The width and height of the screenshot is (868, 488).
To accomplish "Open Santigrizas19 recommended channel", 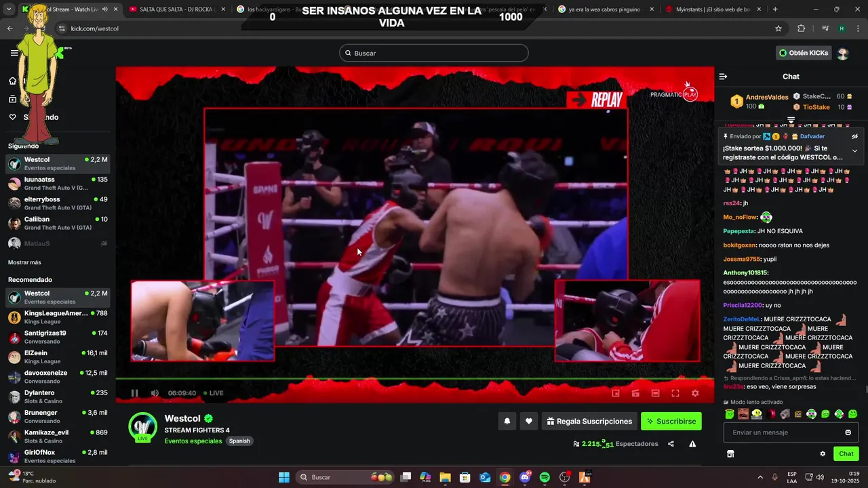I will (x=58, y=337).
